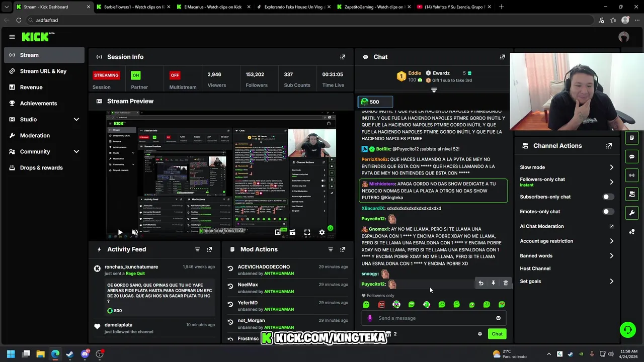Click the user avatar at top right
Viewport: 644px width, 362px height.
point(624,37)
